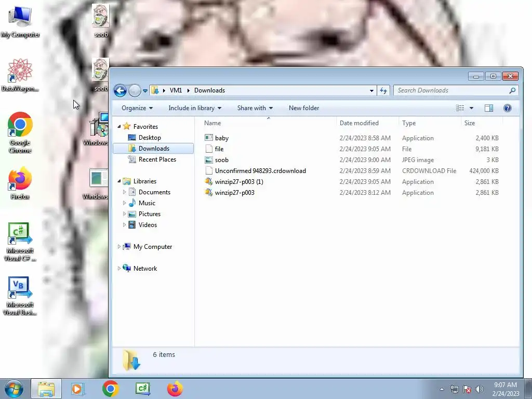Select the baby application file icon

[x=209, y=138]
